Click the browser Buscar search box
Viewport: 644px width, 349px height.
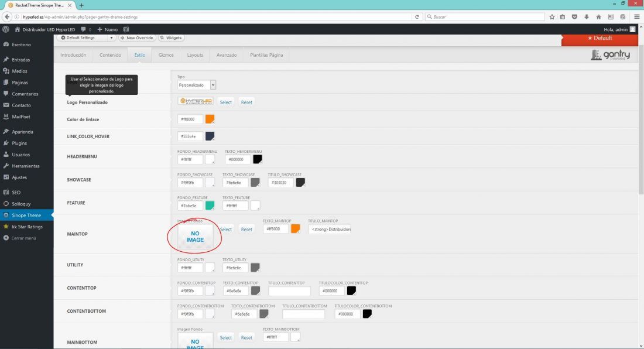click(485, 17)
